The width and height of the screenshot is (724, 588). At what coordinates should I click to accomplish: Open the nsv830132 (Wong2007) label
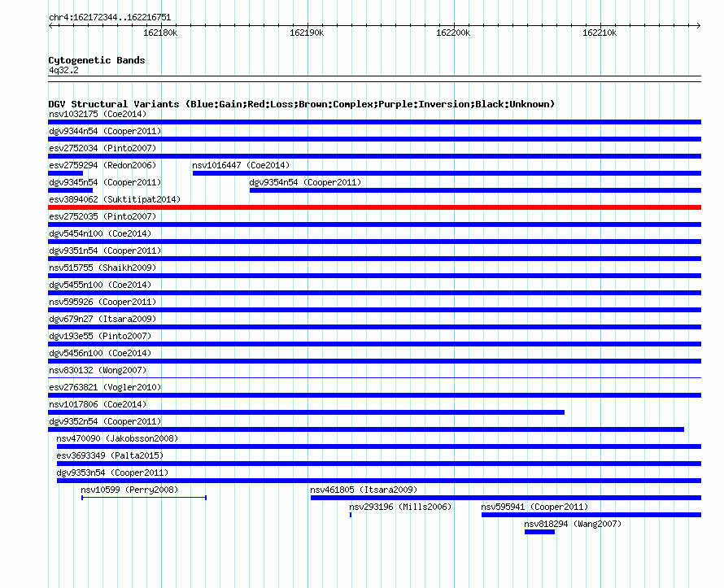pos(98,370)
